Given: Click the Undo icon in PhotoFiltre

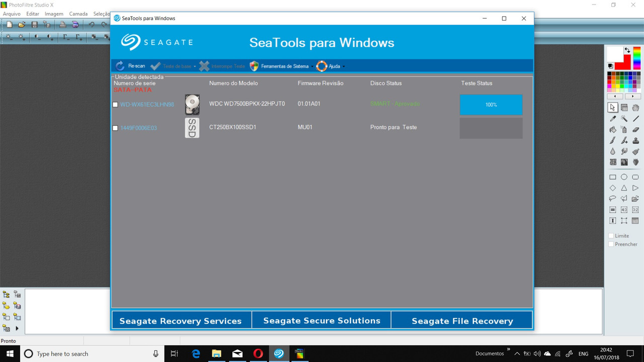Looking at the screenshot, I should pyautogui.click(x=92, y=24).
